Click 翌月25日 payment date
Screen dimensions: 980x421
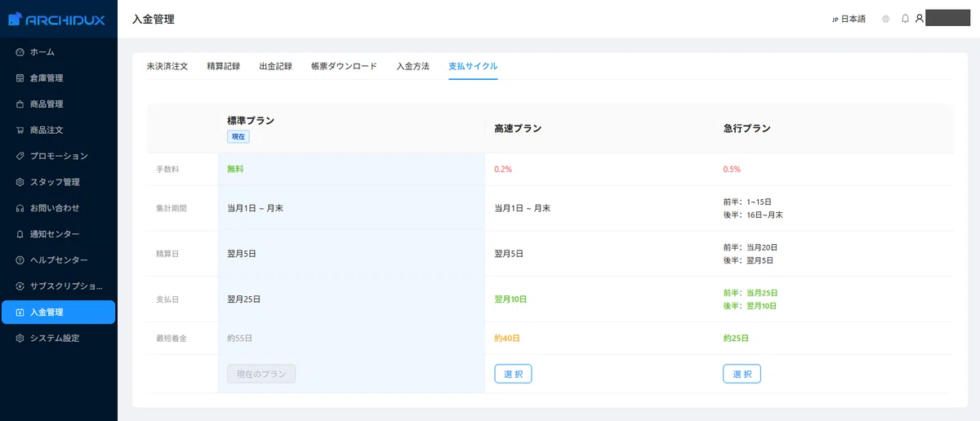coord(243,299)
